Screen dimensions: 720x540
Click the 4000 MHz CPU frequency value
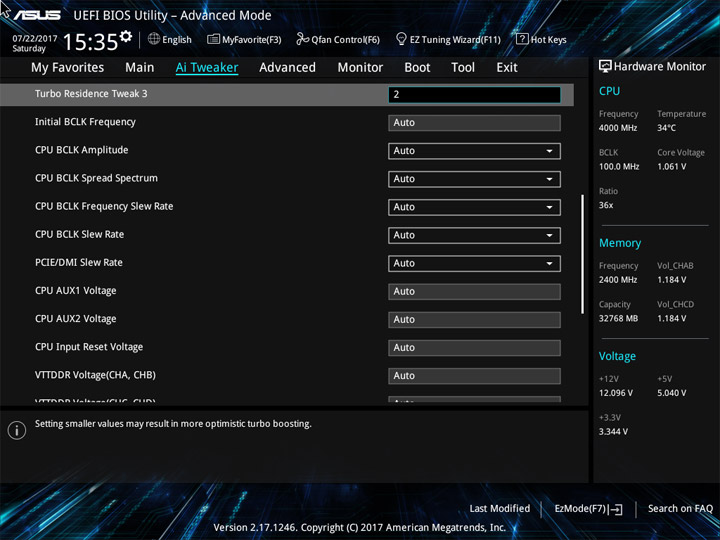618,128
